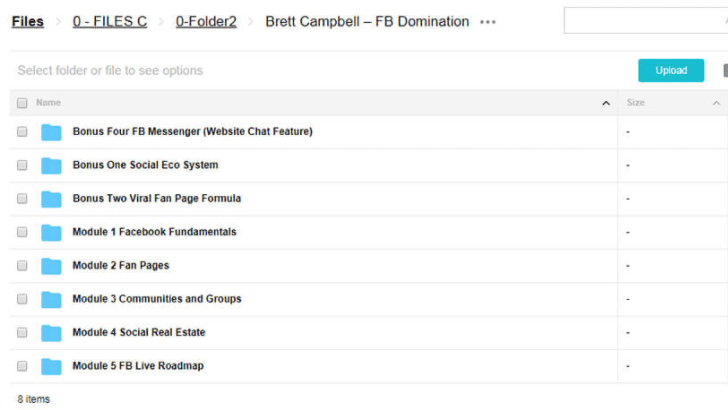Select the Module 5 FB Live Roadmap checkbox
The width and height of the screenshot is (728, 410).
coord(22,366)
